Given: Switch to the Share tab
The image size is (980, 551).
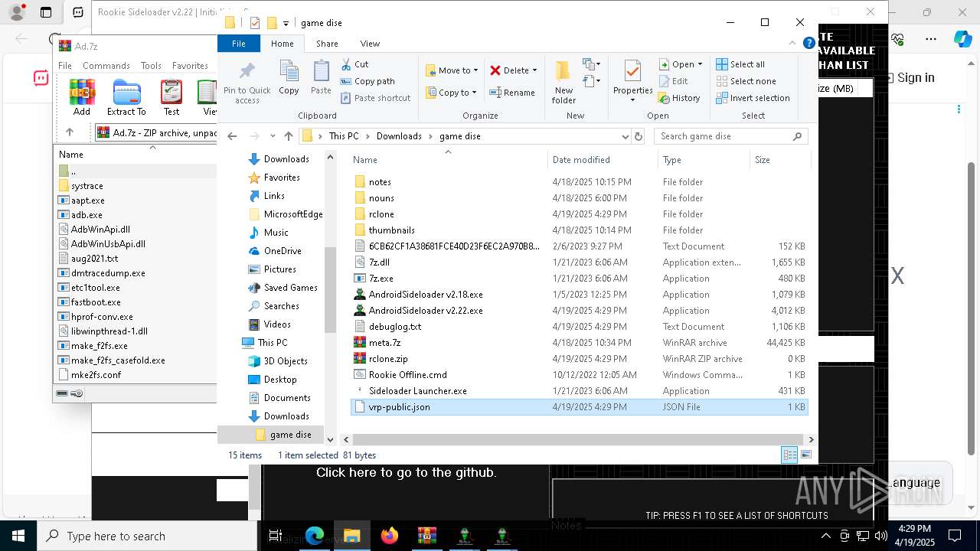Looking at the screenshot, I should click(327, 44).
